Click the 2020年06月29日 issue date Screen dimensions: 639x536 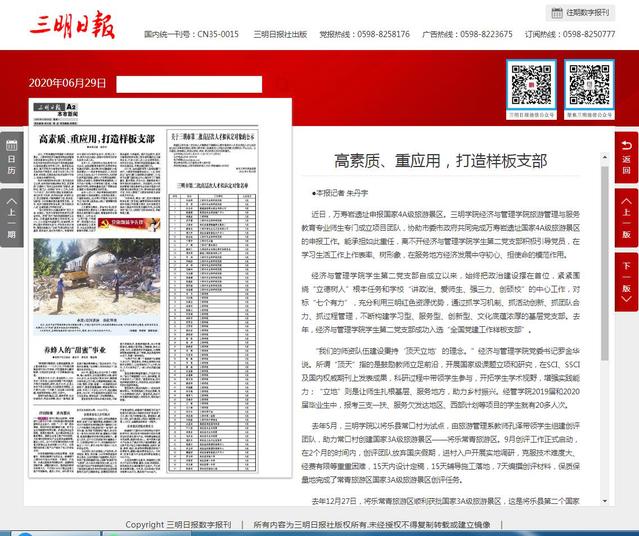pyautogui.click(x=67, y=83)
